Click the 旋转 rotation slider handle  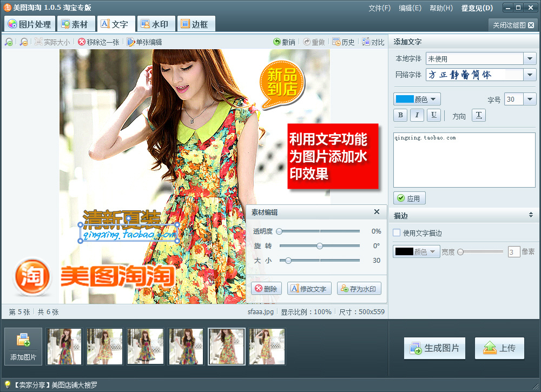click(320, 246)
